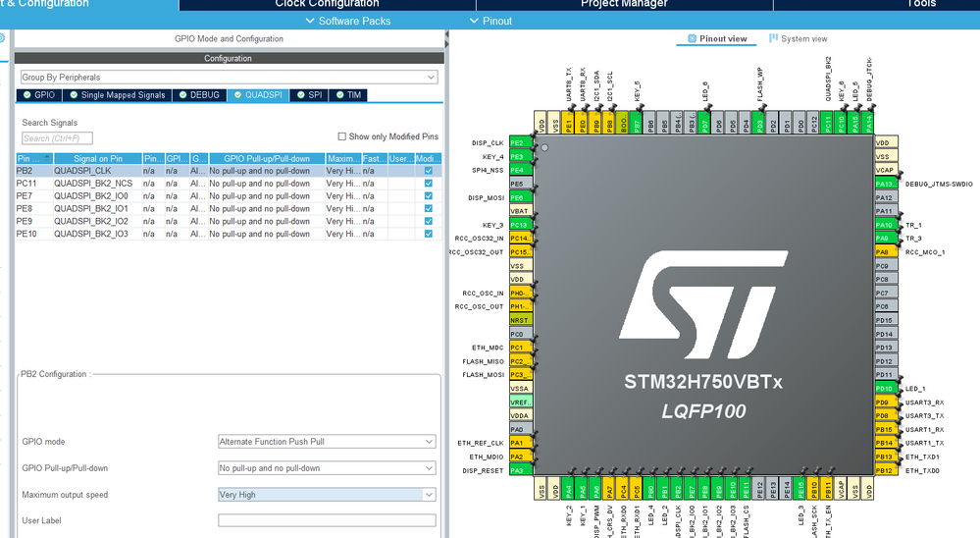Toggle Modified checkbox for PE7 row
The image size is (980, 538).
428,195
